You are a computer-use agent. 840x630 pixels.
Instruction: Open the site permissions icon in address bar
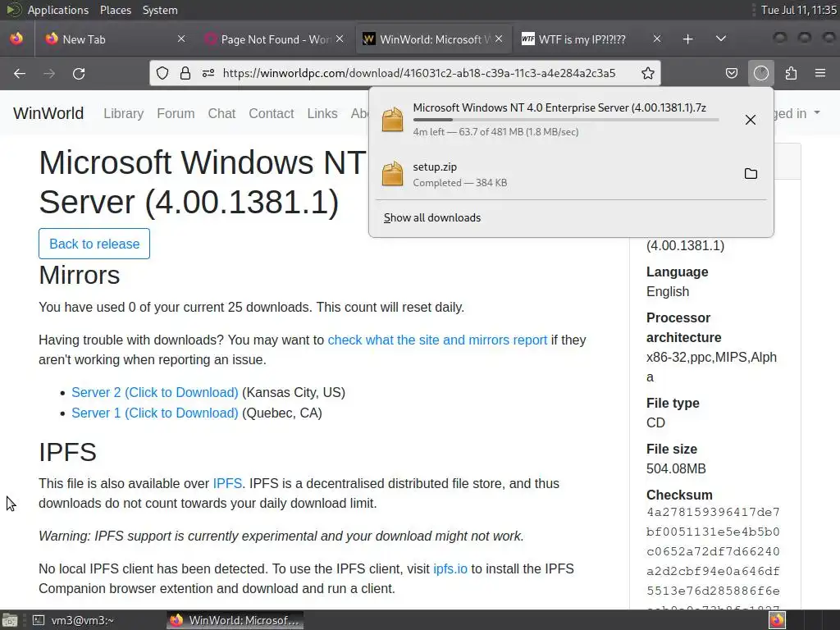[x=208, y=73]
